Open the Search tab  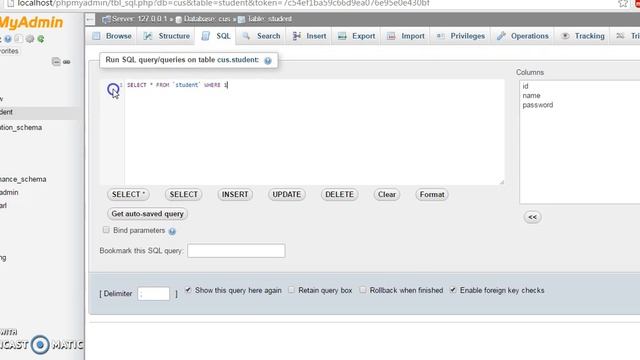pos(261,36)
